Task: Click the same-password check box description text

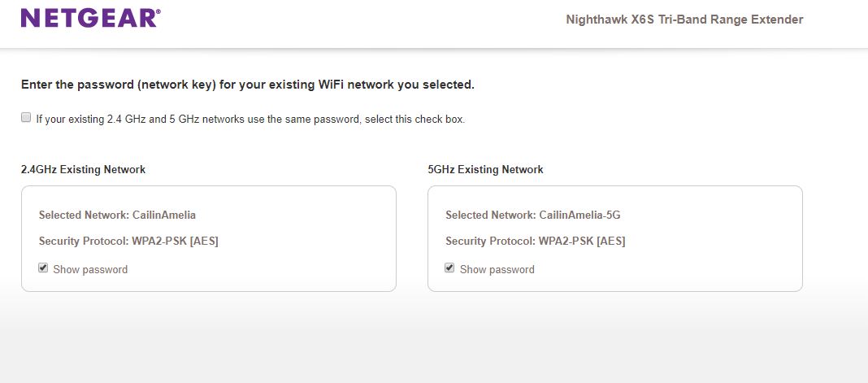Action: click(x=250, y=120)
